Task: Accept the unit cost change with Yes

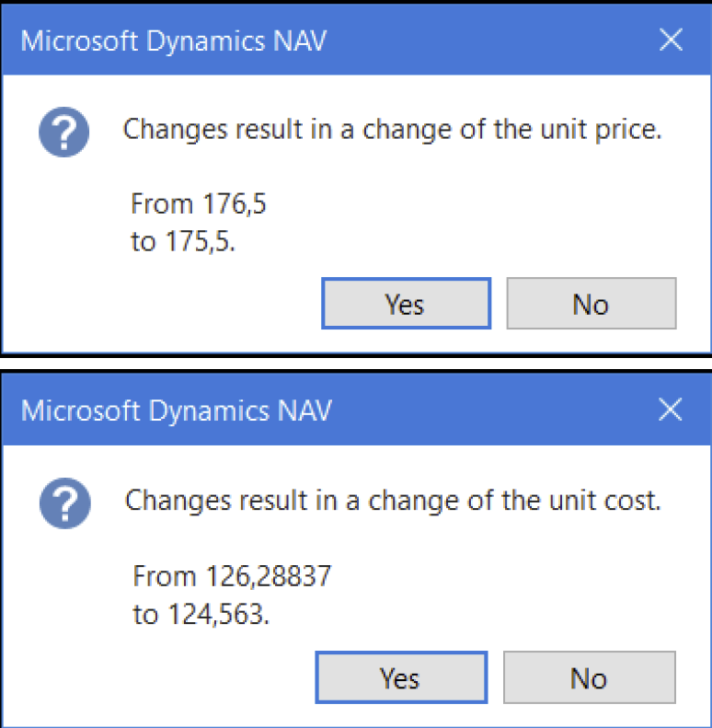Action: tap(401, 677)
